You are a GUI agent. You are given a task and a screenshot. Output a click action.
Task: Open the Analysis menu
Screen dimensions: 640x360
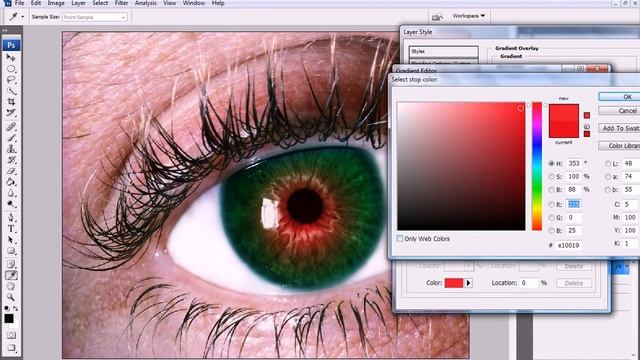[145, 3]
